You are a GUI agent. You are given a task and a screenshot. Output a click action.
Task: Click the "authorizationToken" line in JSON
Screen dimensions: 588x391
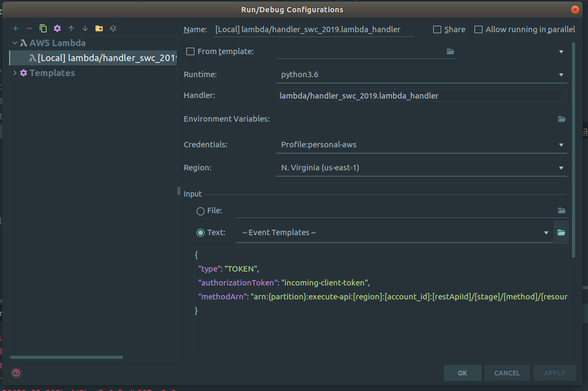coord(284,283)
